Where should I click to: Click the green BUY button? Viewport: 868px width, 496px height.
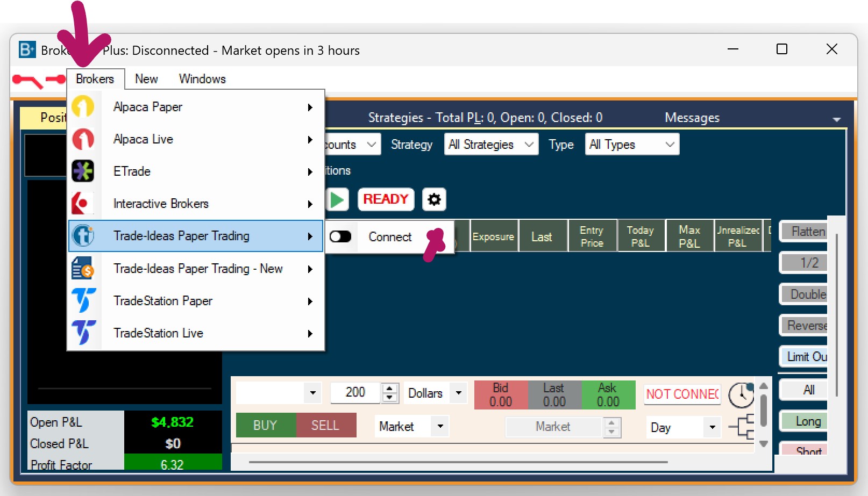[265, 425]
